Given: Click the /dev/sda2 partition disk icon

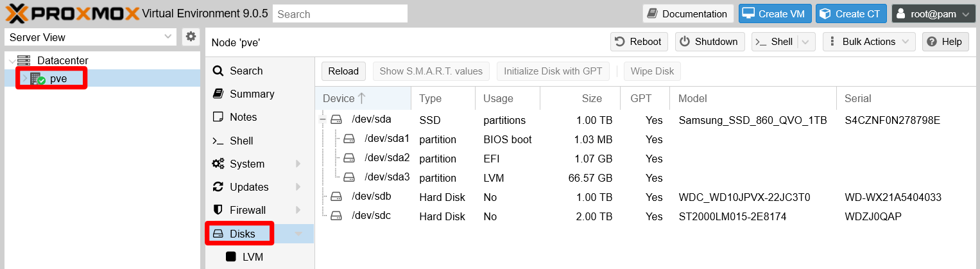Looking at the screenshot, I should (349, 158).
